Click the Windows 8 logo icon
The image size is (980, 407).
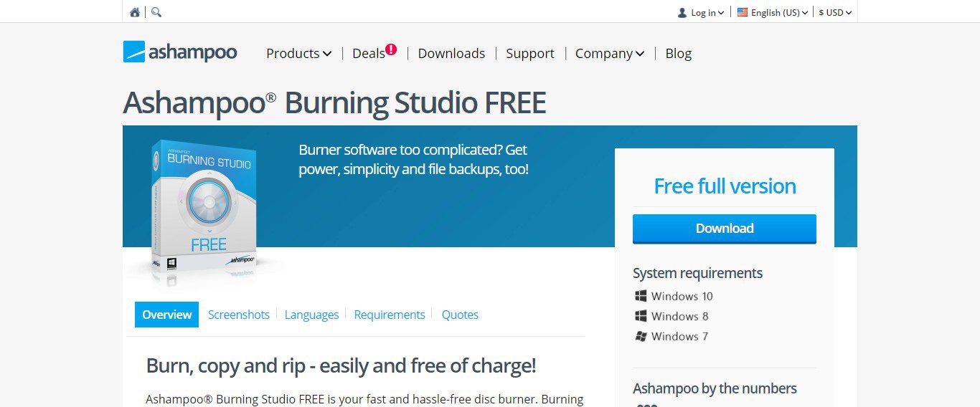[641, 316]
